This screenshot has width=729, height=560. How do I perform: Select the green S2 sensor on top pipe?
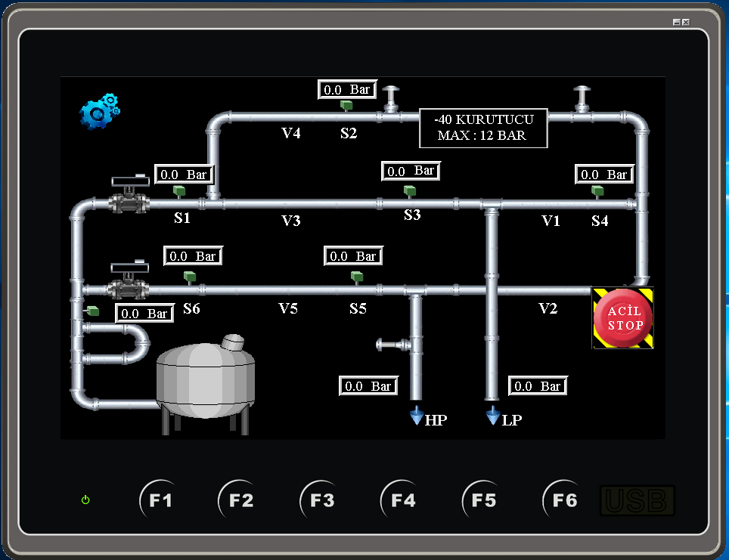click(x=346, y=105)
